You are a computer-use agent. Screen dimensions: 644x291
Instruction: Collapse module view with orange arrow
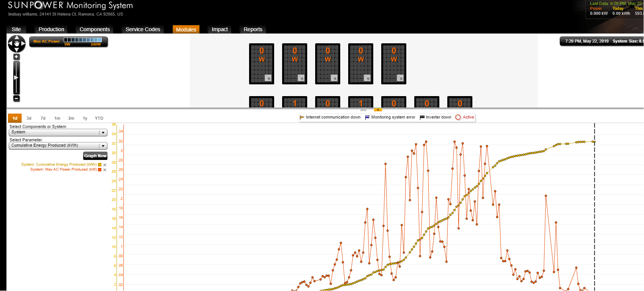click(x=378, y=110)
